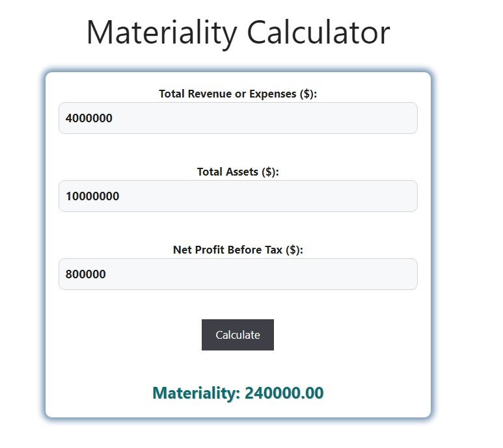Place cursor on the 800000 value

tap(86, 274)
